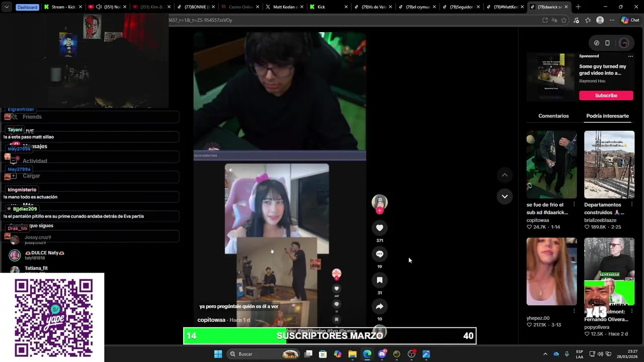Open the Copilot Chat button
The width and height of the screenshot is (644, 362).
pyautogui.click(x=630, y=20)
